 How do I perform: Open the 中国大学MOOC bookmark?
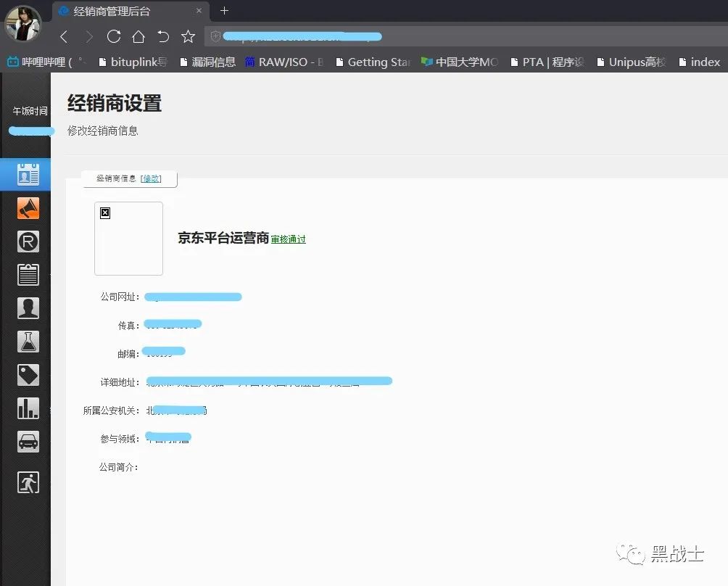tap(460, 62)
